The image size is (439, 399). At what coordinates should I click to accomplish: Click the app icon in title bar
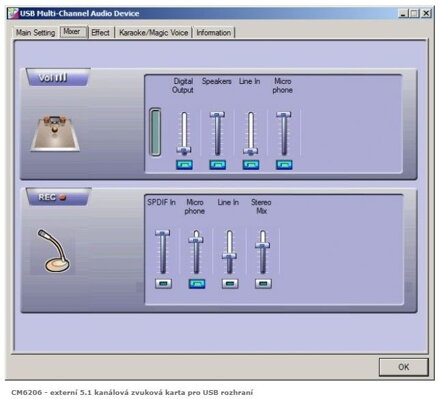(13, 13)
